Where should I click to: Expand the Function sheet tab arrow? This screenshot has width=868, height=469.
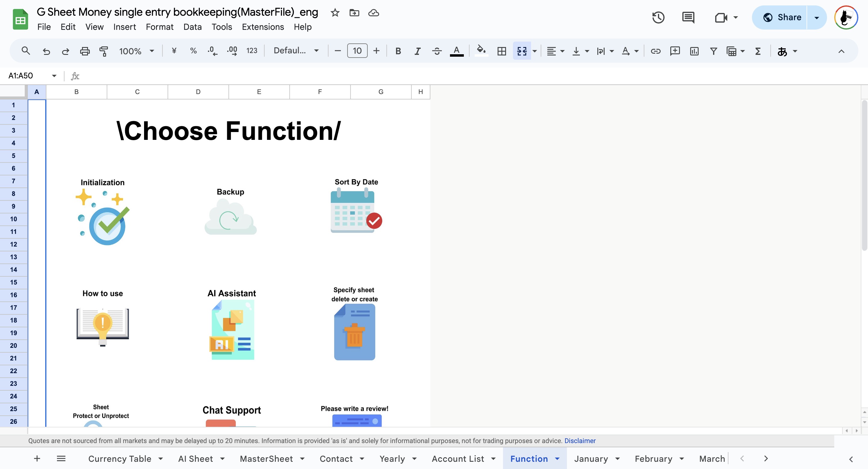pyautogui.click(x=557, y=458)
